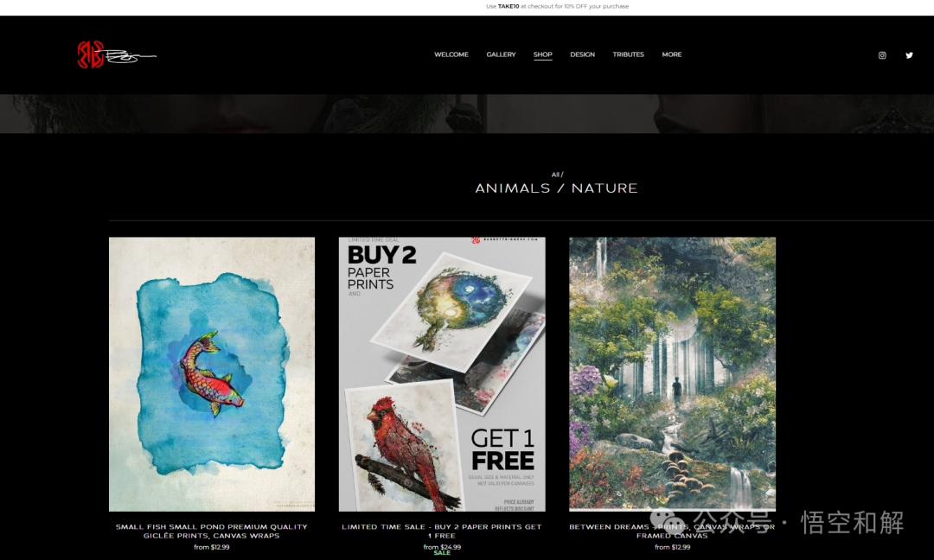
Task: Open the Instagram icon link
Action: (882, 55)
